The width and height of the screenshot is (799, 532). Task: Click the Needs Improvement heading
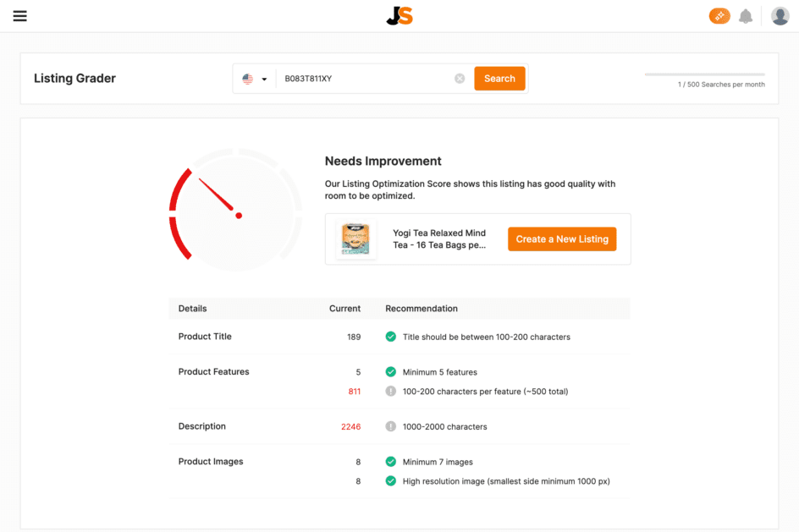pyautogui.click(x=383, y=161)
